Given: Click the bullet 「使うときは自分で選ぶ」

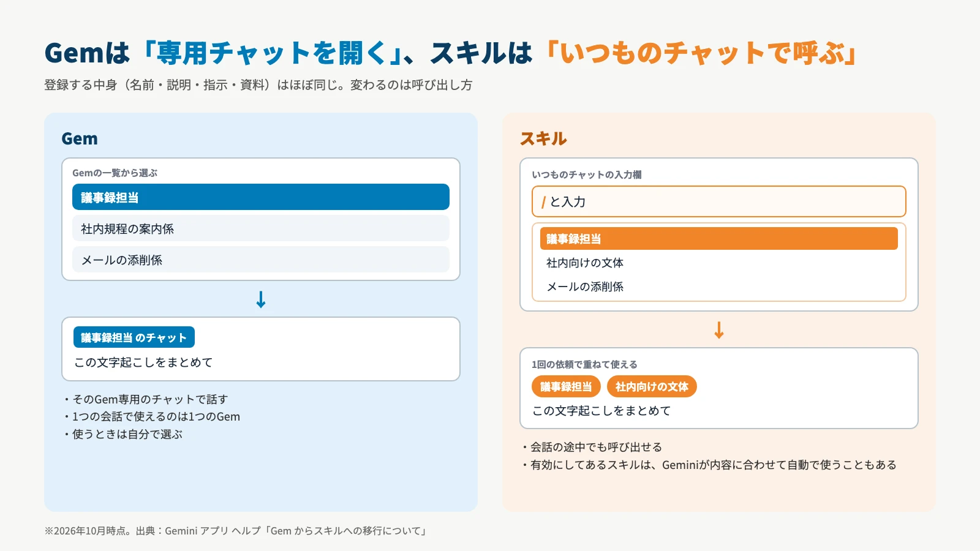Looking at the screenshot, I should [x=123, y=434].
